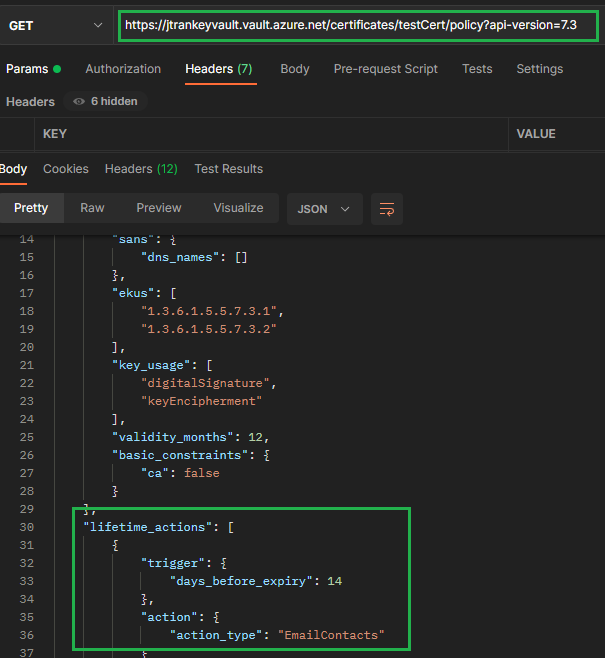
Task: Open the response Cookies tab
Action: coord(66,169)
